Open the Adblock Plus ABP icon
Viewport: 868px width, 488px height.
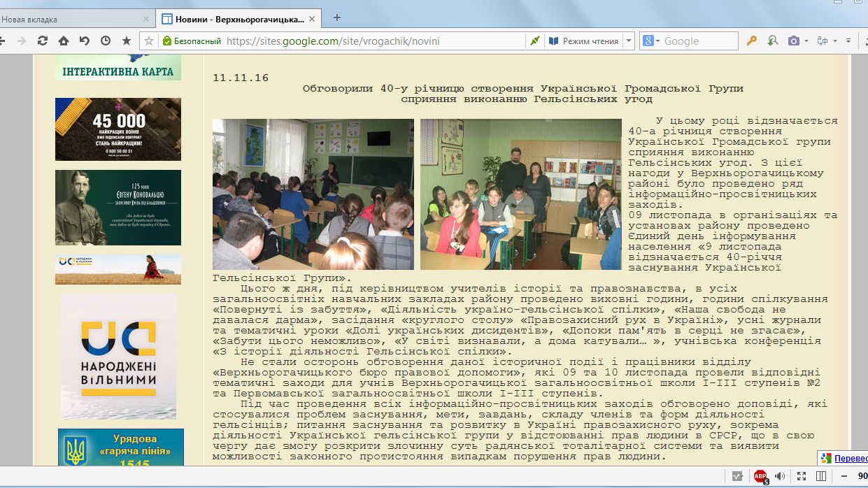760,476
